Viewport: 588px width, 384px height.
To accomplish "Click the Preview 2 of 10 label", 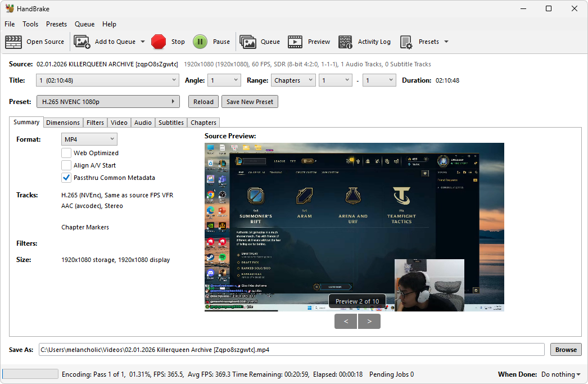I will click(x=357, y=301).
